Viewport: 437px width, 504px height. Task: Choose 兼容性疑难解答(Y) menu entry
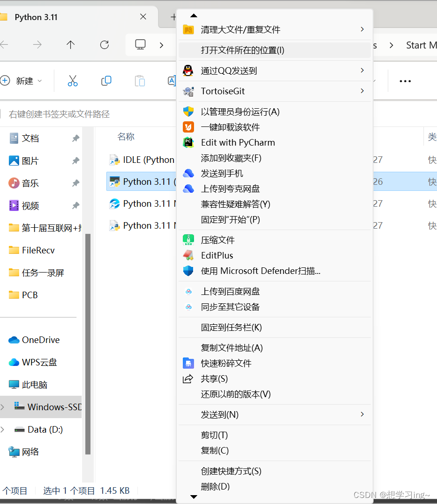275,204
